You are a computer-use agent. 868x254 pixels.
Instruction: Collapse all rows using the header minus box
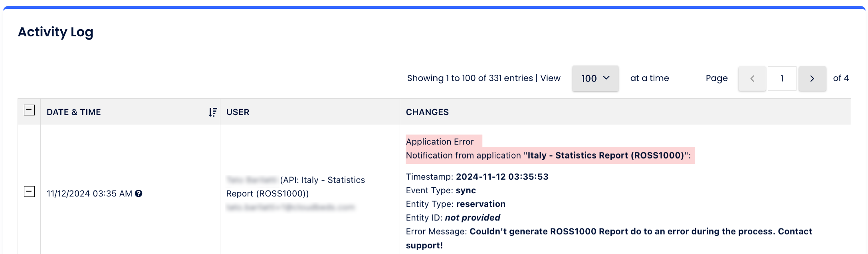click(x=29, y=110)
